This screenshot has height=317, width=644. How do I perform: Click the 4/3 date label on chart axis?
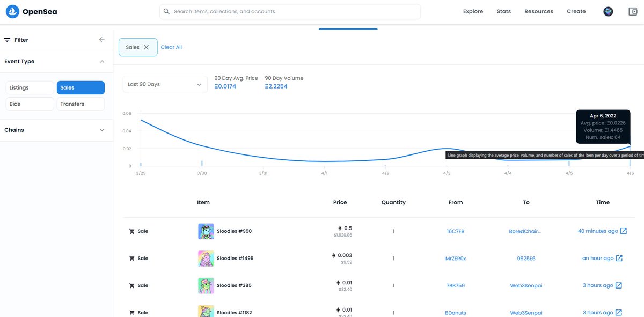click(447, 173)
